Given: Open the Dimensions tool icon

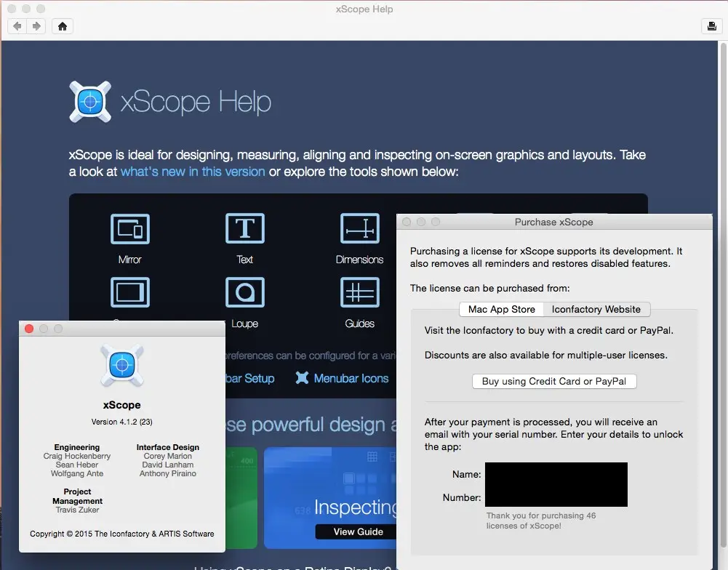Looking at the screenshot, I should point(360,228).
